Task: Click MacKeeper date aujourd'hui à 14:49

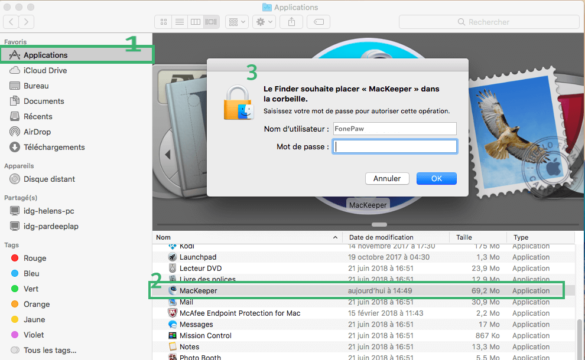Action: tap(380, 291)
